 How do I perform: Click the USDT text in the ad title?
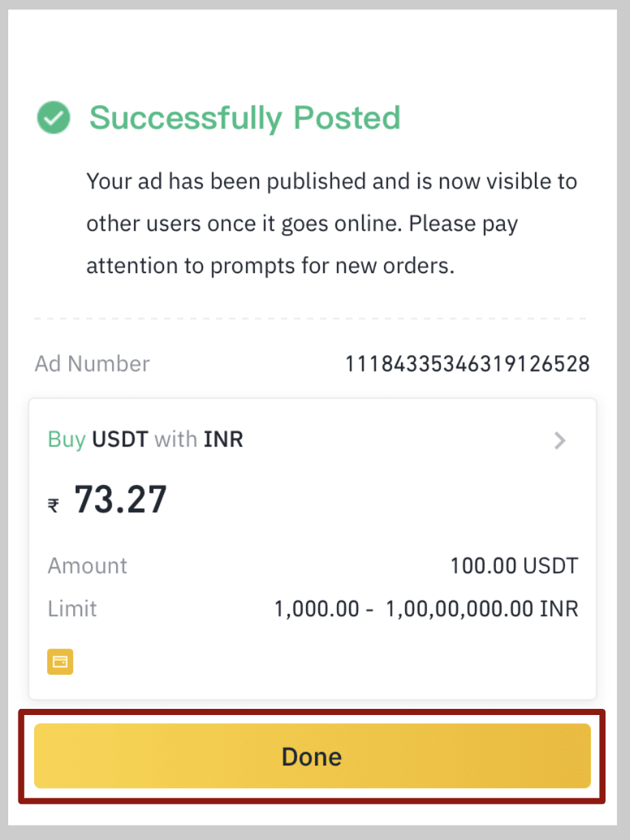[120, 439]
